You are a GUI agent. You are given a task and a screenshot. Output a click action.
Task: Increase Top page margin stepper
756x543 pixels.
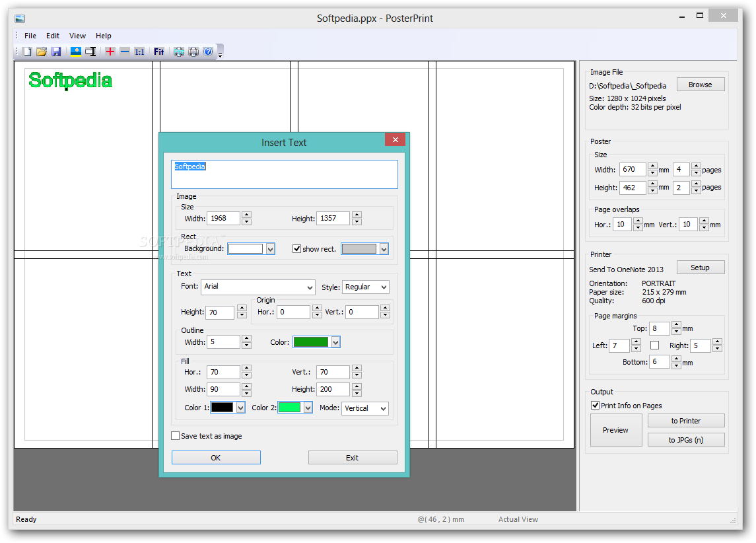[x=677, y=325]
